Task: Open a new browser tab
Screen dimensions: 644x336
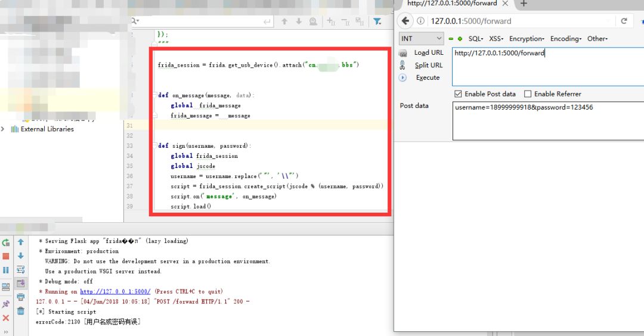Action: (524, 4)
